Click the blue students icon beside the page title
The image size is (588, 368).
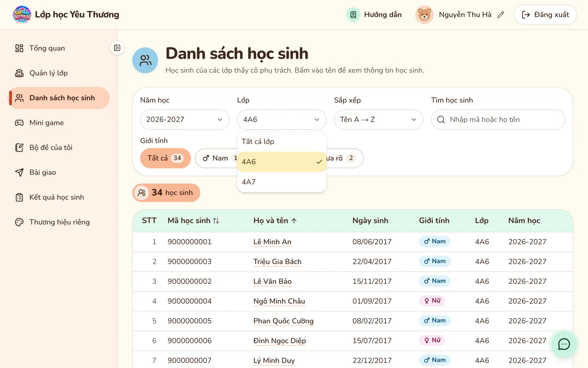point(145,60)
